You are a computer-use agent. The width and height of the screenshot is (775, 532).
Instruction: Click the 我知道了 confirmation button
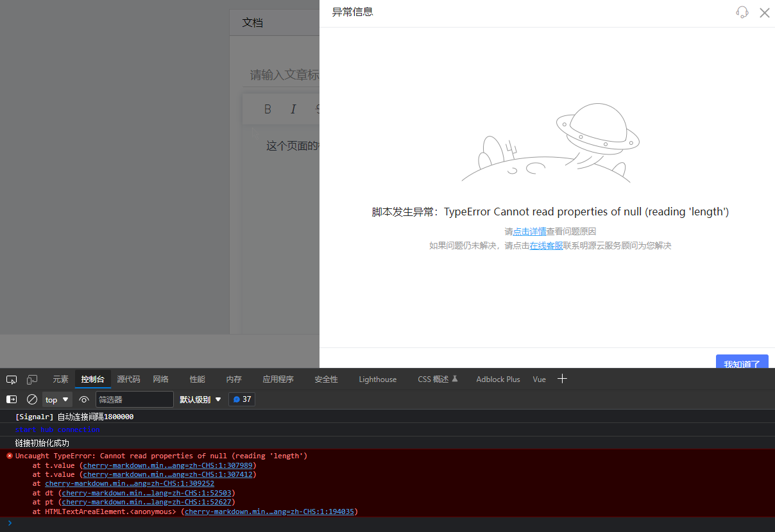pyautogui.click(x=742, y=363)
